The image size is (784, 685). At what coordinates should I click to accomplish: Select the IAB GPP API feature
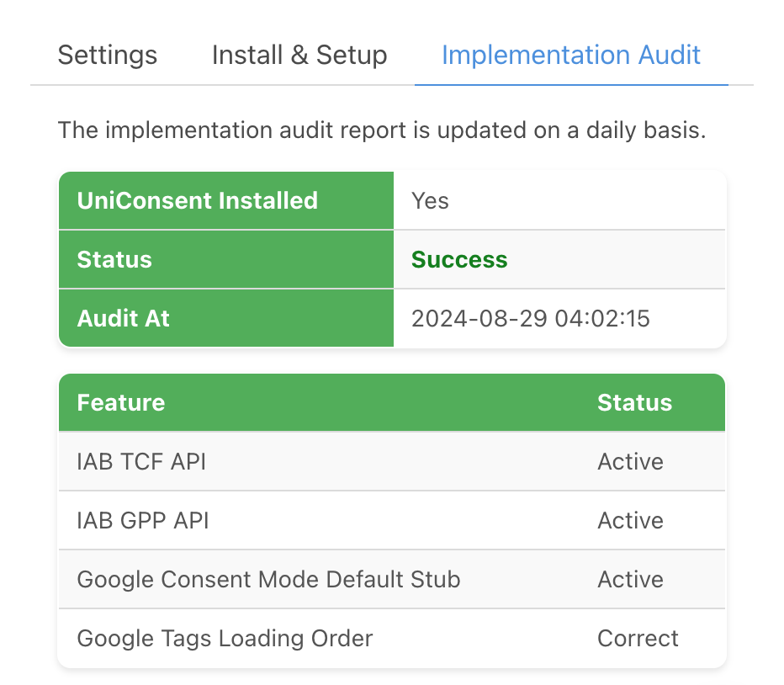click(142, 520)
